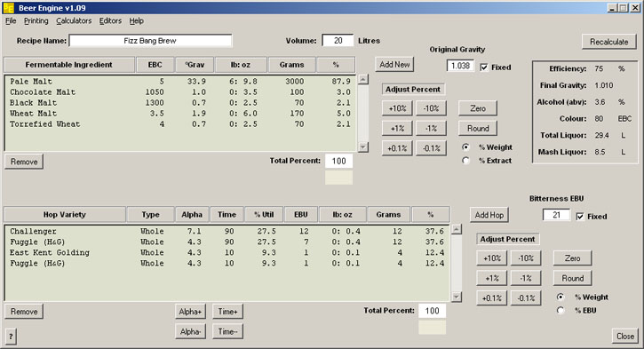Select the Torrefied Wheat row
Screen dimensions: 644x349
tap(180, 124)
